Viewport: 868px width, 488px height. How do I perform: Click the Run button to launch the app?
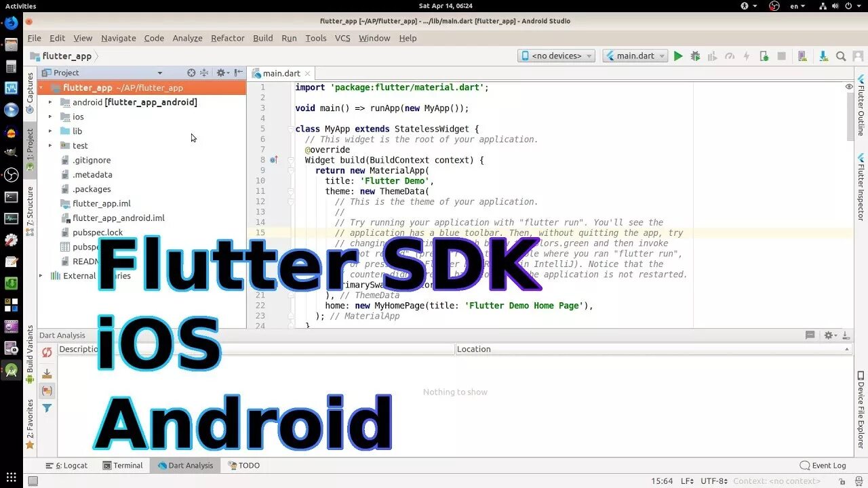coord(679,56)
